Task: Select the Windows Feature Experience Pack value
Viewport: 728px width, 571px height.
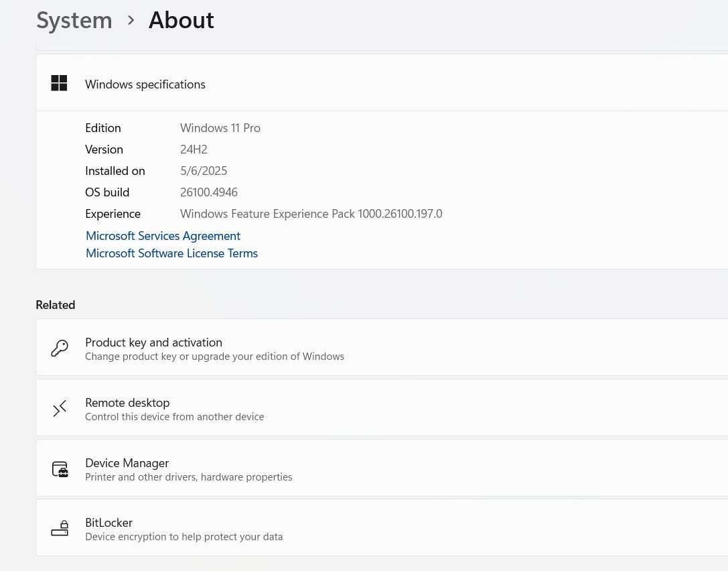Action: point(311,214)
